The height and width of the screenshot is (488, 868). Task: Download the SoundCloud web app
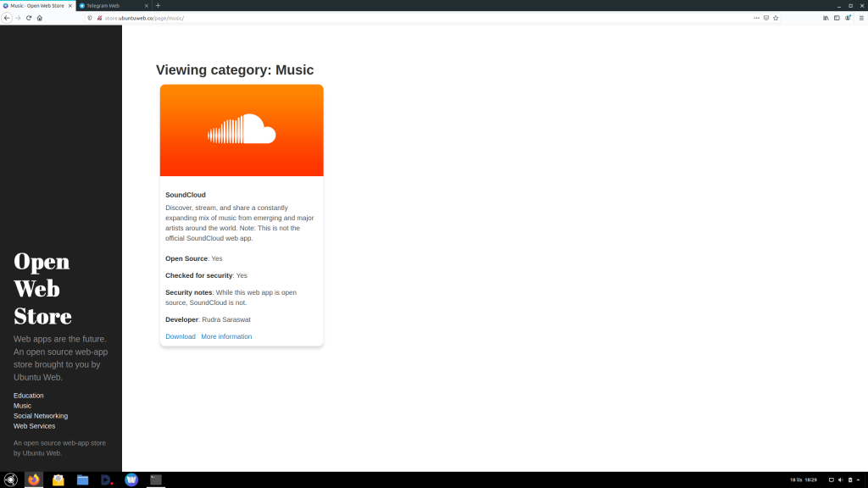180,336
